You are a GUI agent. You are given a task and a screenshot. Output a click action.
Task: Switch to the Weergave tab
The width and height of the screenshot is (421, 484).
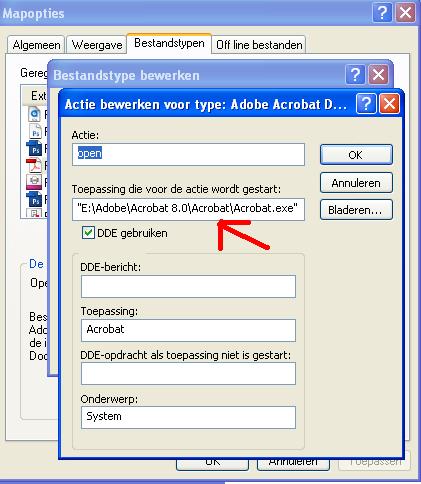tap(97, 45)
